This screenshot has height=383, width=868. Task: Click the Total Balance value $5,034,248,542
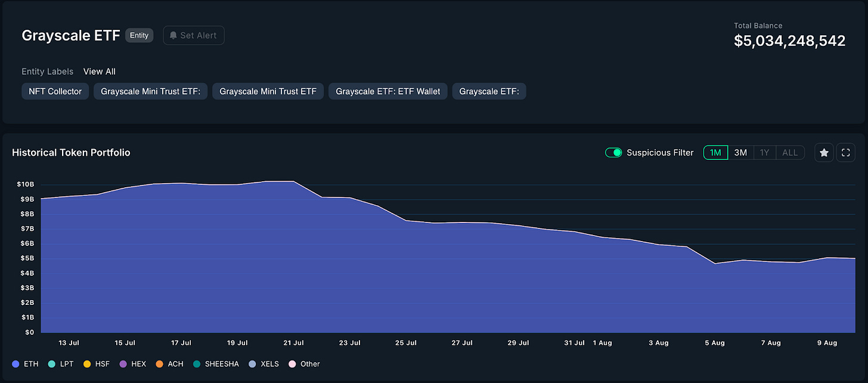789,41
